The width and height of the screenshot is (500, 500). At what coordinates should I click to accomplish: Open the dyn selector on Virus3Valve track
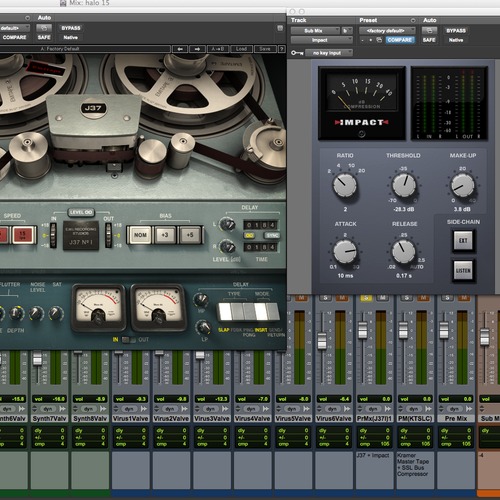pos(210,409)
